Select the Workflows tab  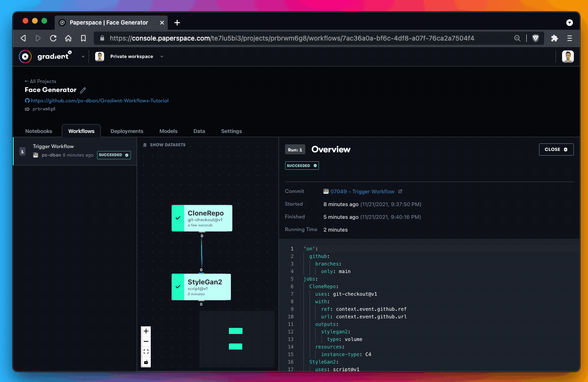point(82,131)
